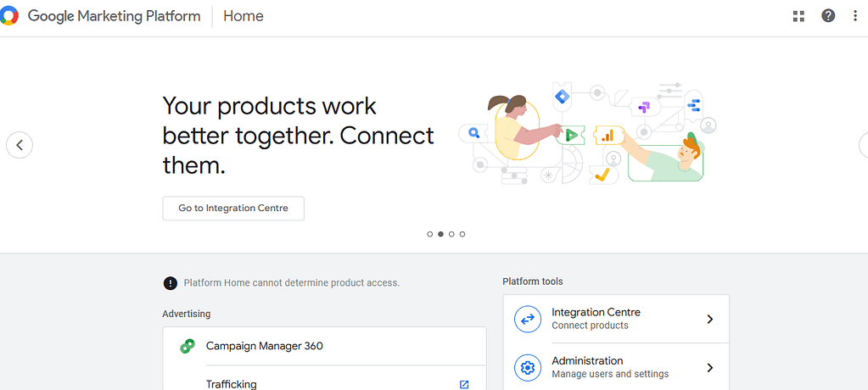Click the Google Marketing Platform logo
Screen dimensions: 868x390
click(x=8, y=16)
